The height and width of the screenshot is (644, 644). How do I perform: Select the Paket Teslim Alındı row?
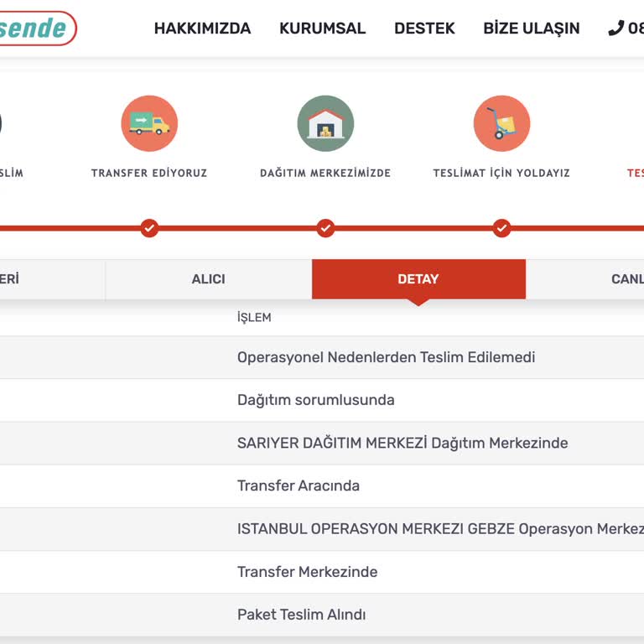pyautogui.click(x=322, y=615)
